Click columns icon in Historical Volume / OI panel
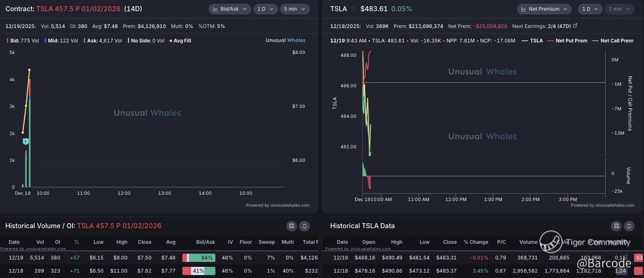 [292, 226]
